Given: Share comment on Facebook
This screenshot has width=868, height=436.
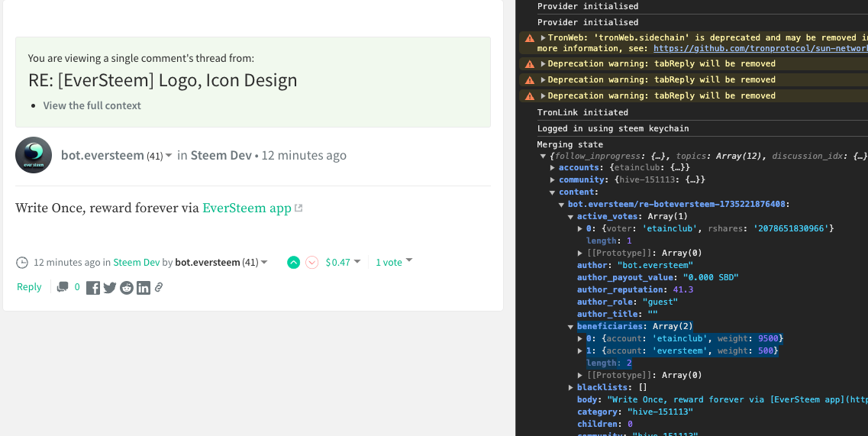Looking at the screenshot, I should [93, 288].
